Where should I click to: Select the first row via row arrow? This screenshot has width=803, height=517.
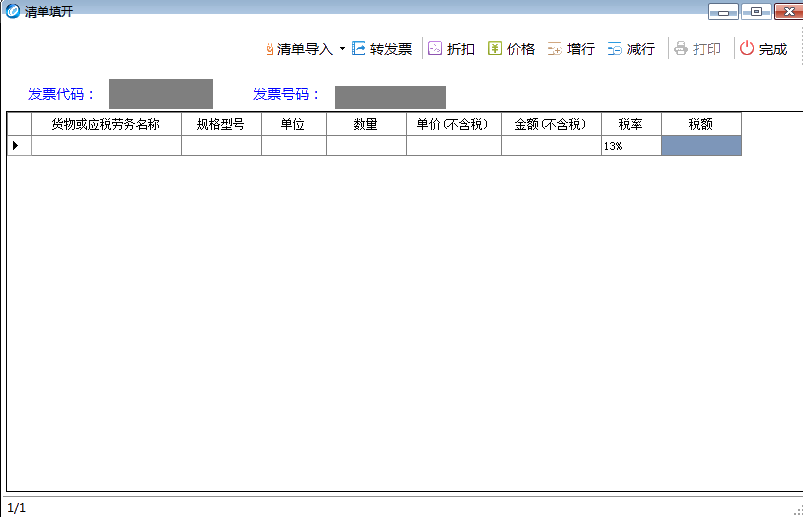(x=19, y=146)
